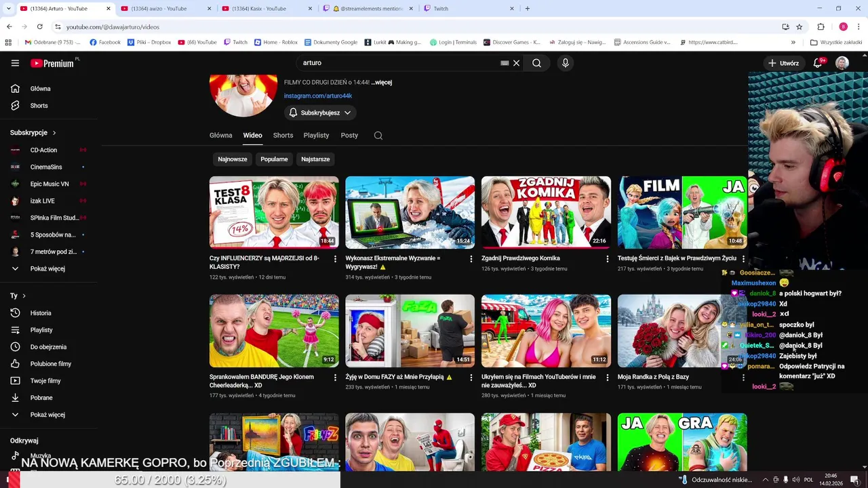Open Pobrane downloads in the sidebar
This screenshot has width=868, height=488.
click(41, 398)
